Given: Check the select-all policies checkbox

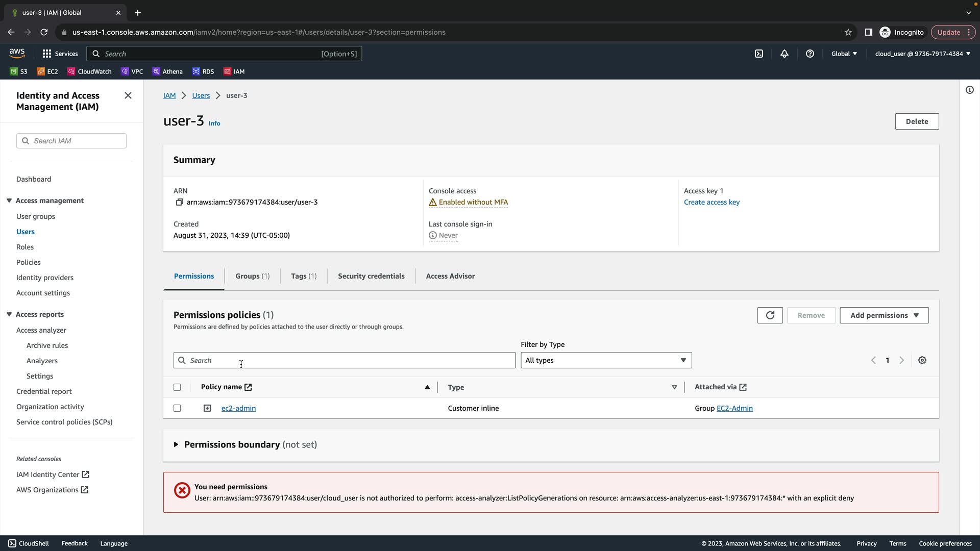Looking at the screenshot, I should point(177,387).
